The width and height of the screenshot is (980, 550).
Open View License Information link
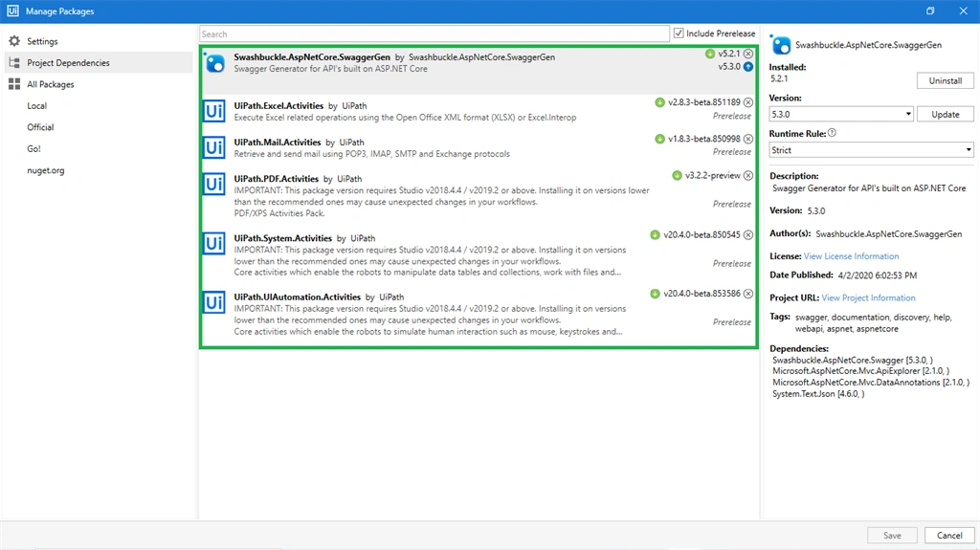(x=851, y=256)
